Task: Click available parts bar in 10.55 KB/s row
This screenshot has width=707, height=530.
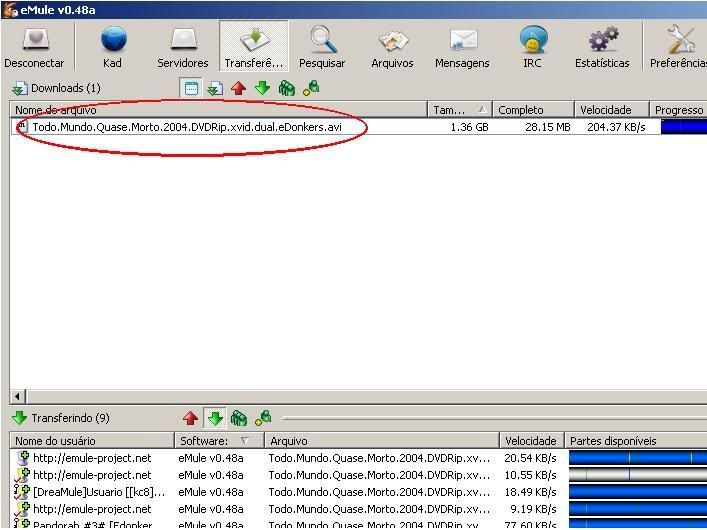Action: pos(638,475)
